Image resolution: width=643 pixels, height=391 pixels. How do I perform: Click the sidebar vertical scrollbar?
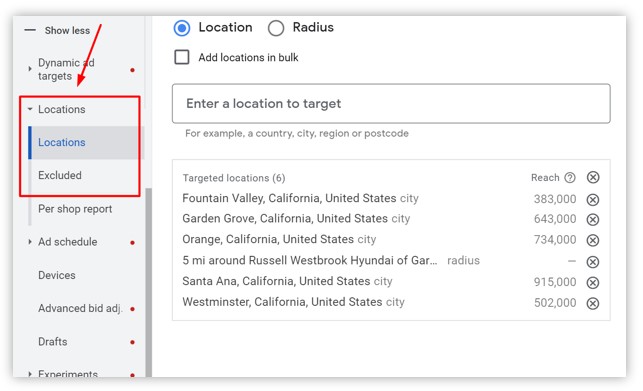coord(148,282)
